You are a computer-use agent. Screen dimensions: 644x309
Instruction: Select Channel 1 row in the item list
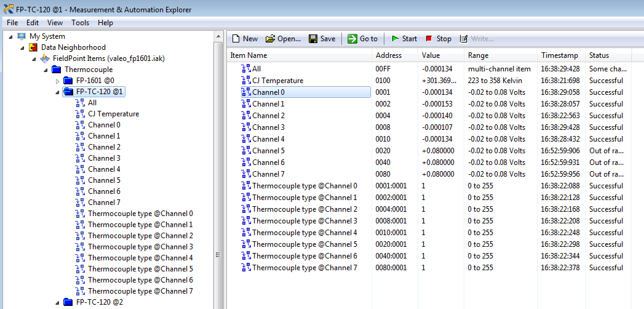(x=268, y=104)
